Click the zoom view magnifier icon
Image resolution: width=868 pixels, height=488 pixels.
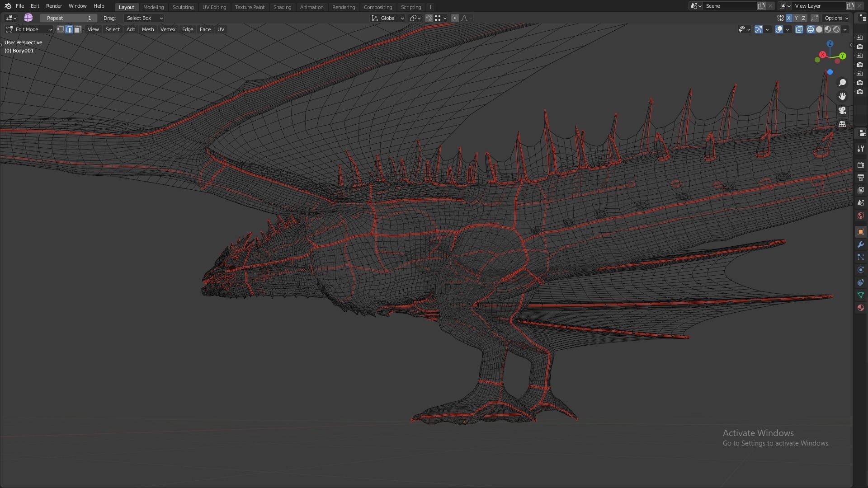point(842,83)
